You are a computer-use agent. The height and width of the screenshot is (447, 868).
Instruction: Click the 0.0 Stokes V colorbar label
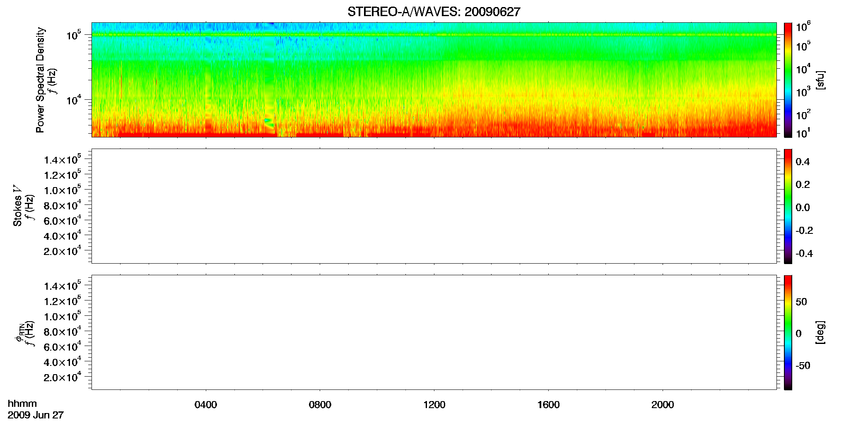pos(803,208)
